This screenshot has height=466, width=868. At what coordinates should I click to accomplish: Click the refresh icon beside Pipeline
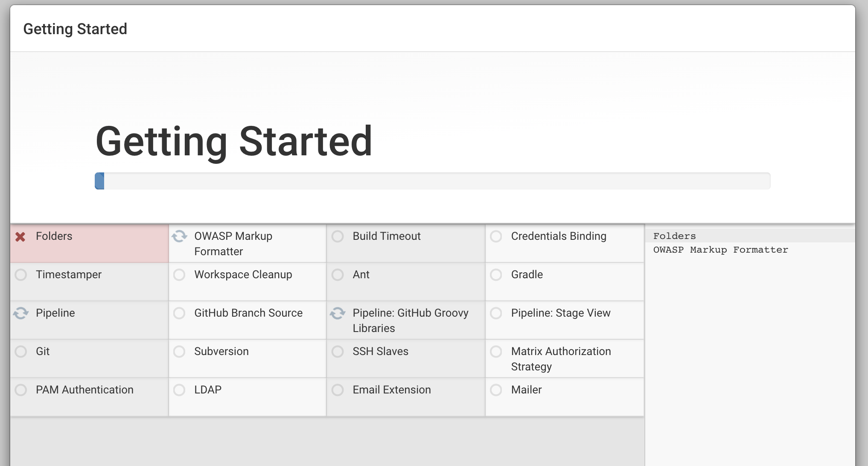20,313
